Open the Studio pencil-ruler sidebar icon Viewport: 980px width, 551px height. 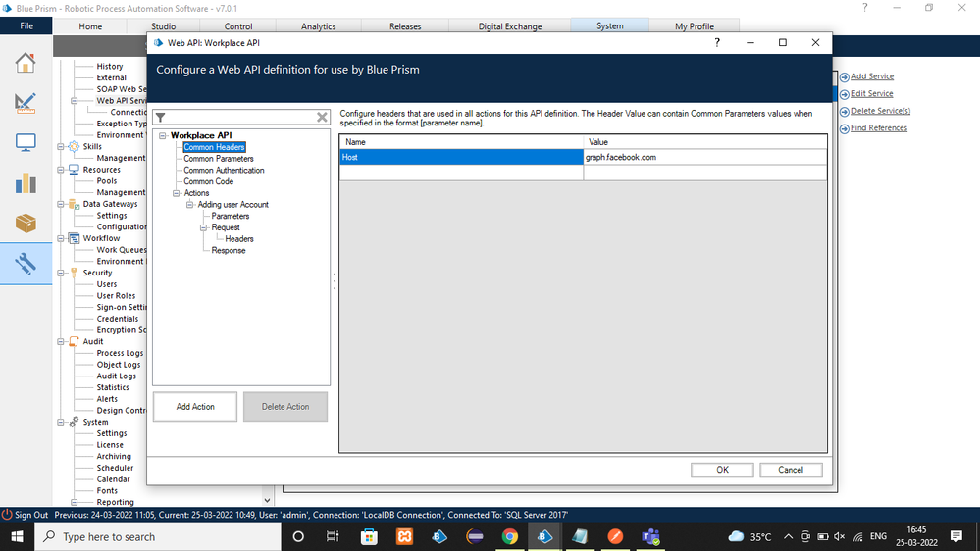tap(26, 103)
